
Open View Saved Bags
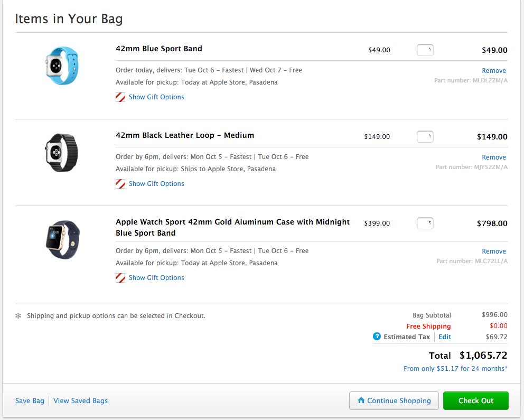tap(81, 401)
